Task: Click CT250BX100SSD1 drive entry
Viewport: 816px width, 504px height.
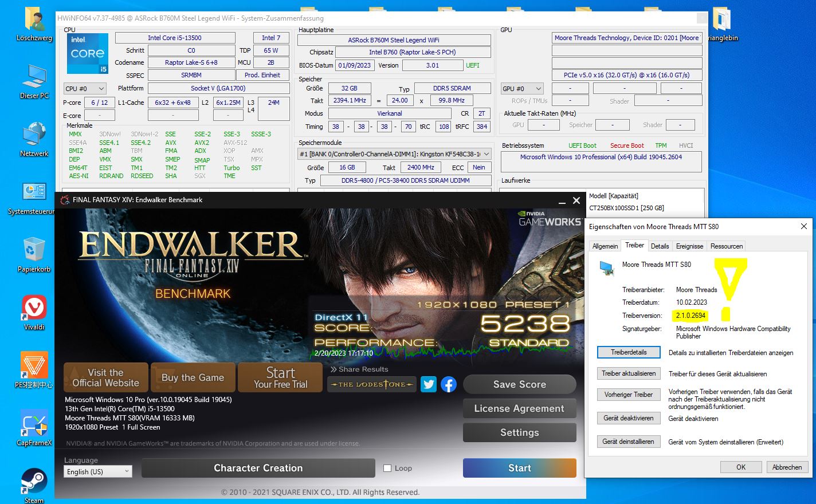Action: tap(627, 208)
